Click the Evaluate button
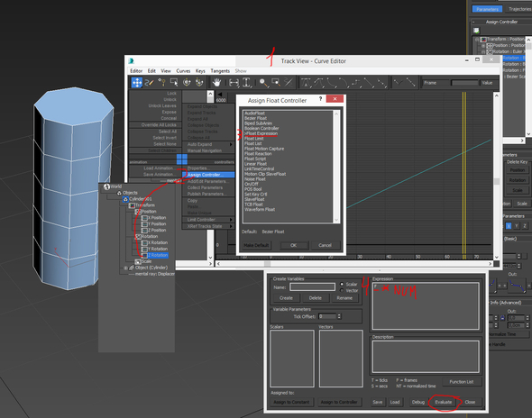Screen dimensions: 532x418 click(x=444, y=402)
